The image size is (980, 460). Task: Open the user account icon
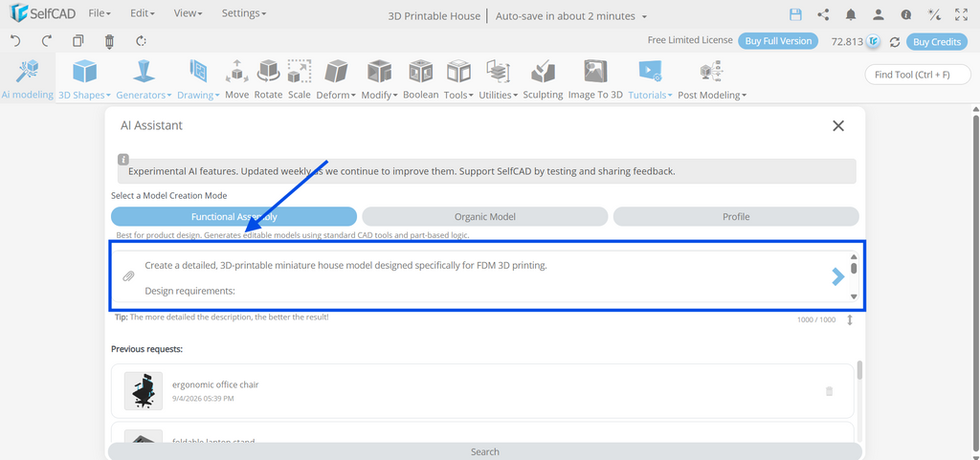pyautogui.click(x=879, y=15)
